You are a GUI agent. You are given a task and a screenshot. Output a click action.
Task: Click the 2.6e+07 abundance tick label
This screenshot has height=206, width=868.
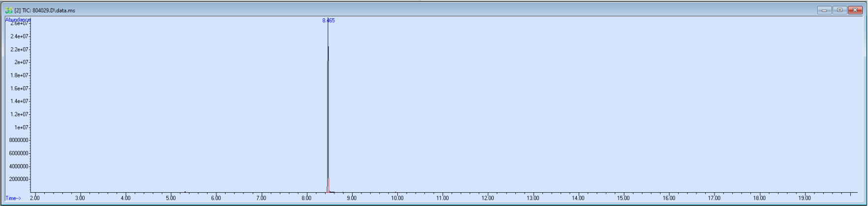20,23
